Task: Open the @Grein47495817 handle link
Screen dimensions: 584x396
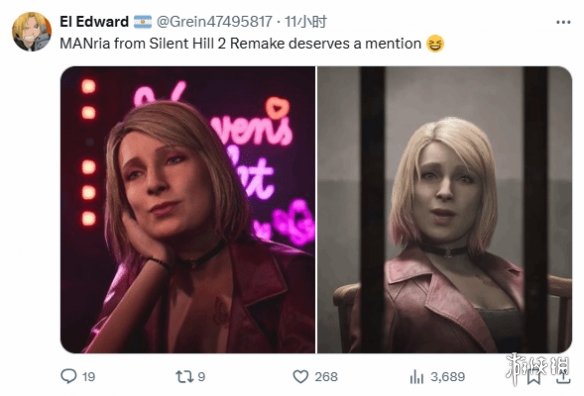Action: coord(214,22)
